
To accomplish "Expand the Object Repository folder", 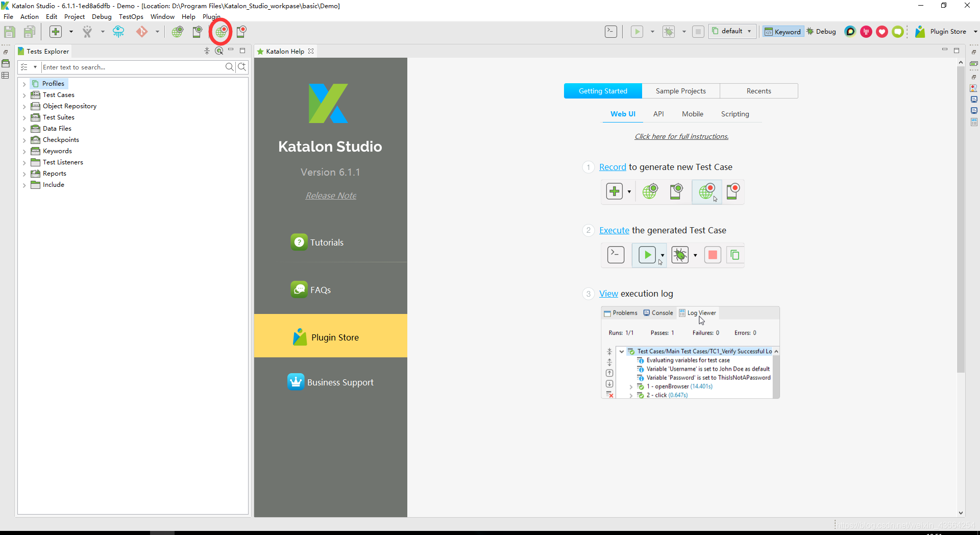I will (24, 106).
